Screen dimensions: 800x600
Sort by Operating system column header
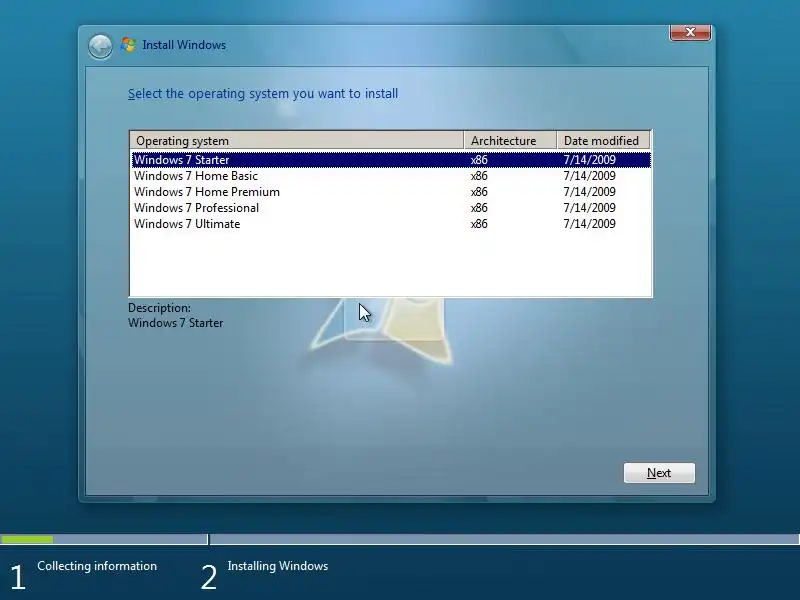[296, 140]
